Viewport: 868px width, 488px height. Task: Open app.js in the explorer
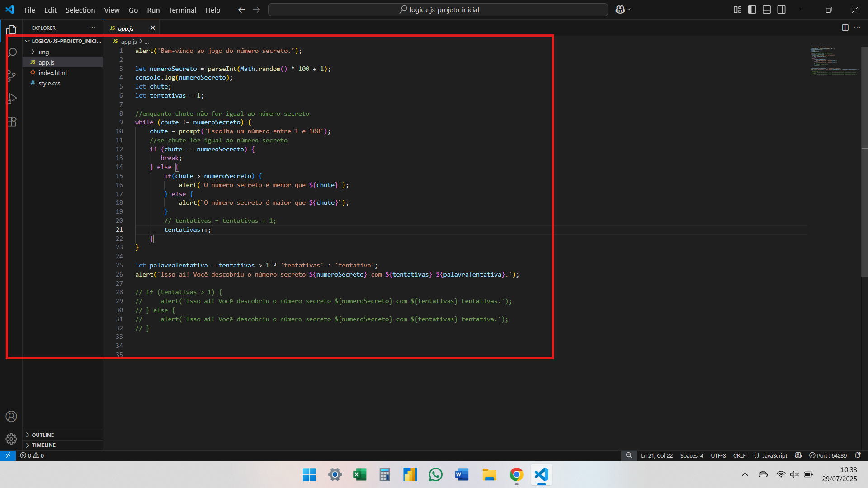coord(63,62)
